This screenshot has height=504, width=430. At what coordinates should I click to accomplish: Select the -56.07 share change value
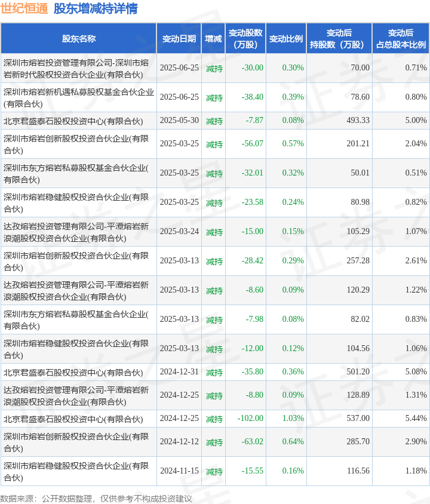252,144
